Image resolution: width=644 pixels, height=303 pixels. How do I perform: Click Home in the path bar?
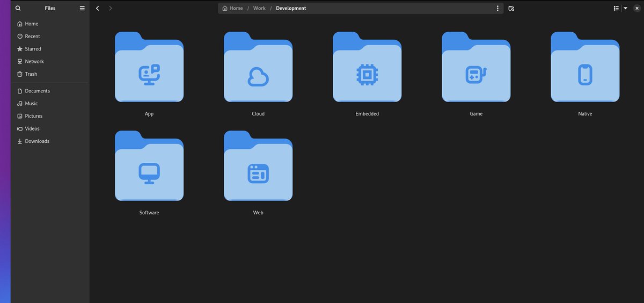pyautogui.click(x=232, y=8)
